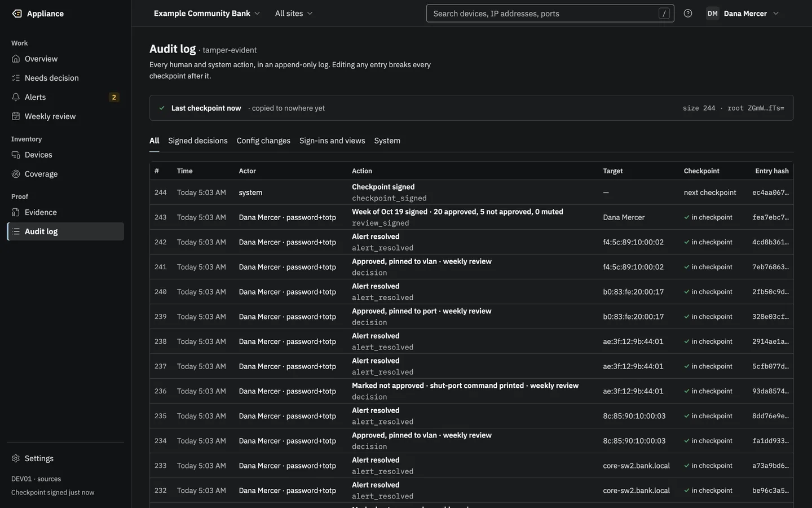Click the Alerts bell icon
The width and height of the screenshot is (812, 508).
pyautogui.click(x=16, y=97)
